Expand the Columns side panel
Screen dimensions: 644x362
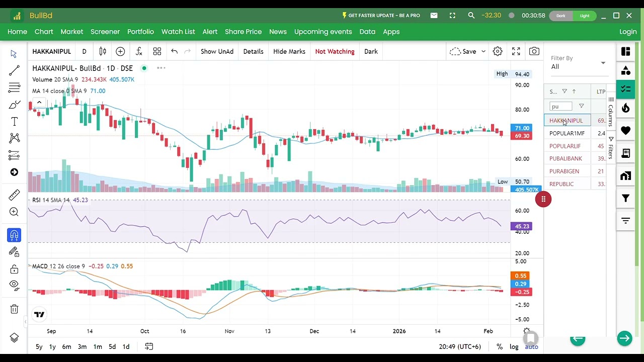point(611,112)
